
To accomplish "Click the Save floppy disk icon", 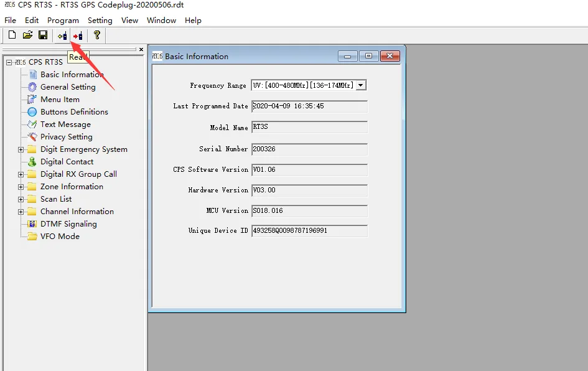I will (43, 35).
